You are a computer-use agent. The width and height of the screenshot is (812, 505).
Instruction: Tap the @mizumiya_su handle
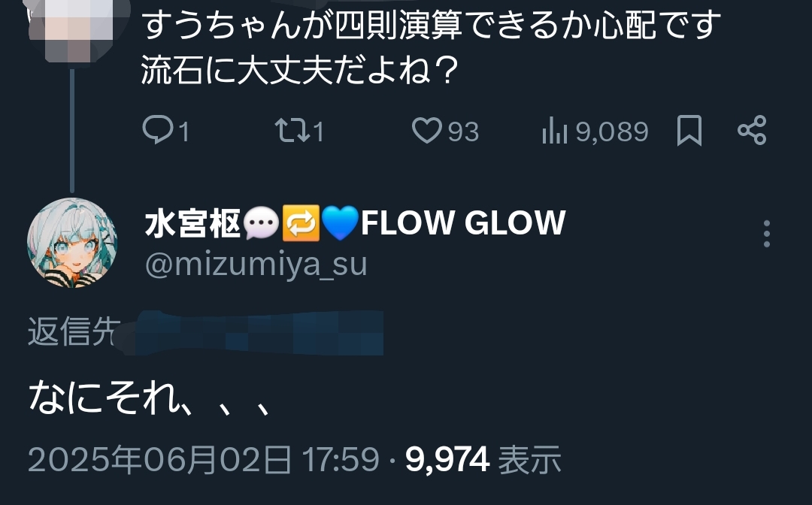click(x=256, y=265)
